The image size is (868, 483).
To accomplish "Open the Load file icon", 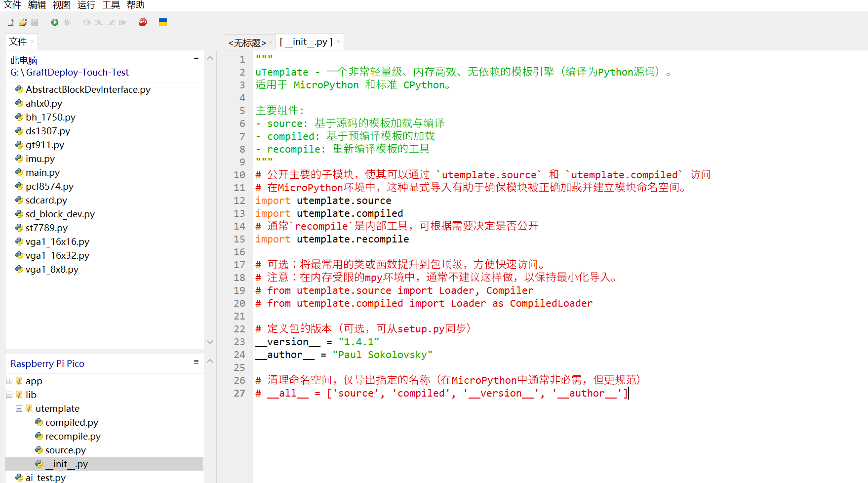I will pyautogui.click(x=22, y=22).
